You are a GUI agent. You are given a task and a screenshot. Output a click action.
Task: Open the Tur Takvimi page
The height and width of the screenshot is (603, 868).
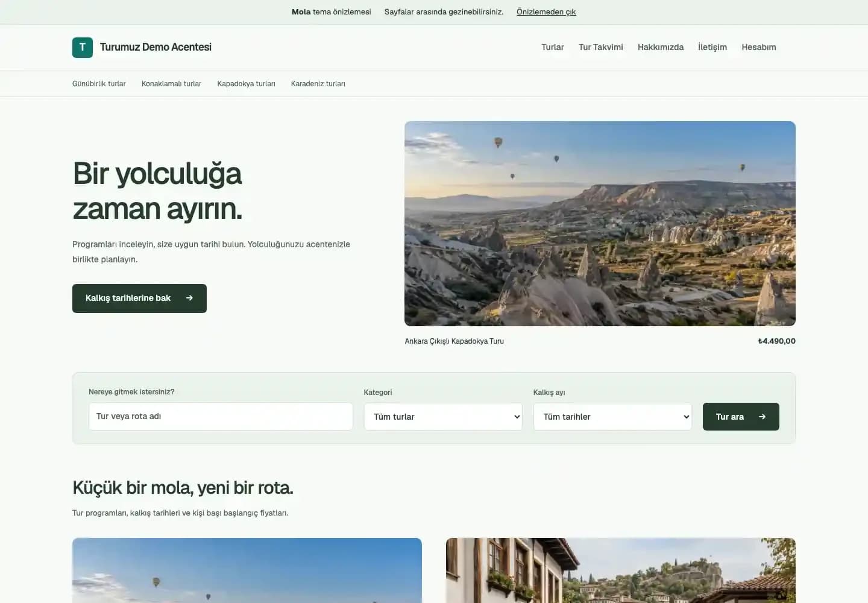601,47
